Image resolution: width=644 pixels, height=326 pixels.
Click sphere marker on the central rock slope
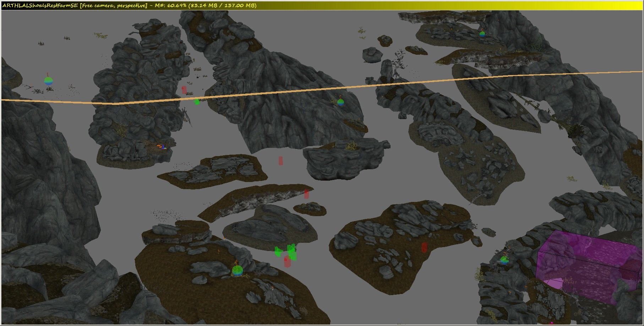[340, 102]
